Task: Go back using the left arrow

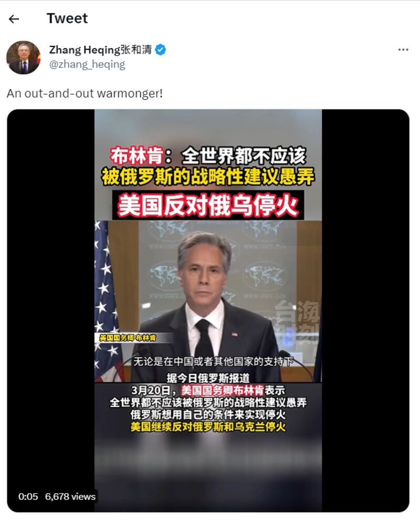Action: click(14, 19)
